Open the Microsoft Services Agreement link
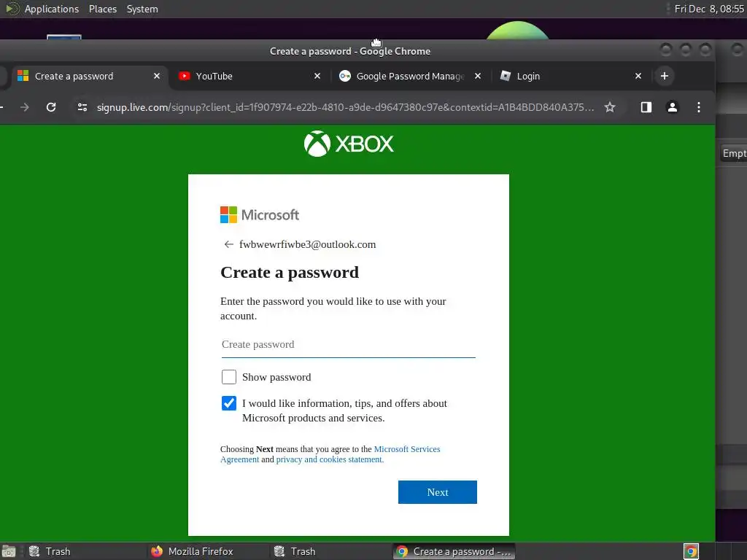 (407, 449)
